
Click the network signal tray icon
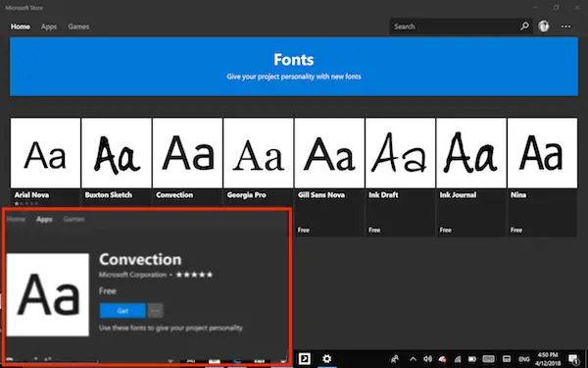coord(458,359)
